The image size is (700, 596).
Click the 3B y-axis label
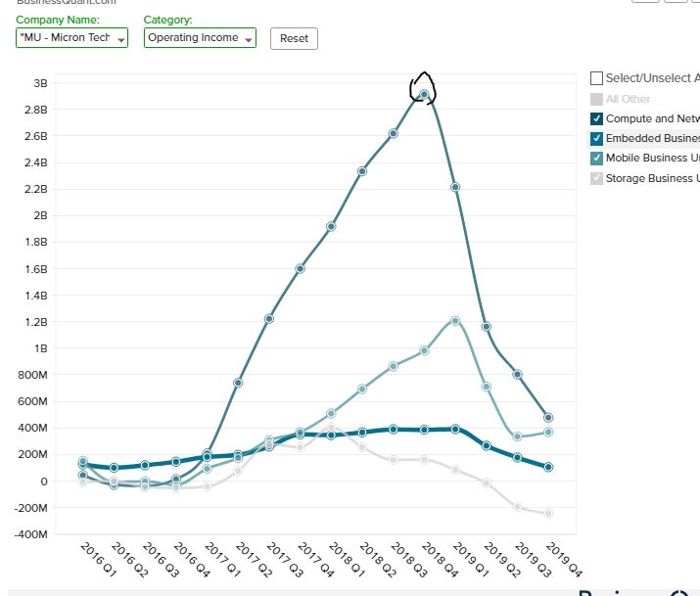pos(40,83)
